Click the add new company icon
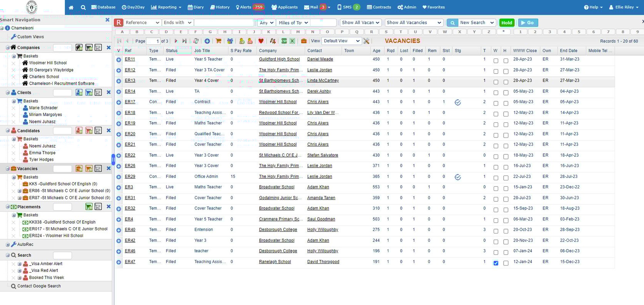Image resolution: width=644 pixels, height=305 pixels. pyautogui.click(x=79, y=47)
